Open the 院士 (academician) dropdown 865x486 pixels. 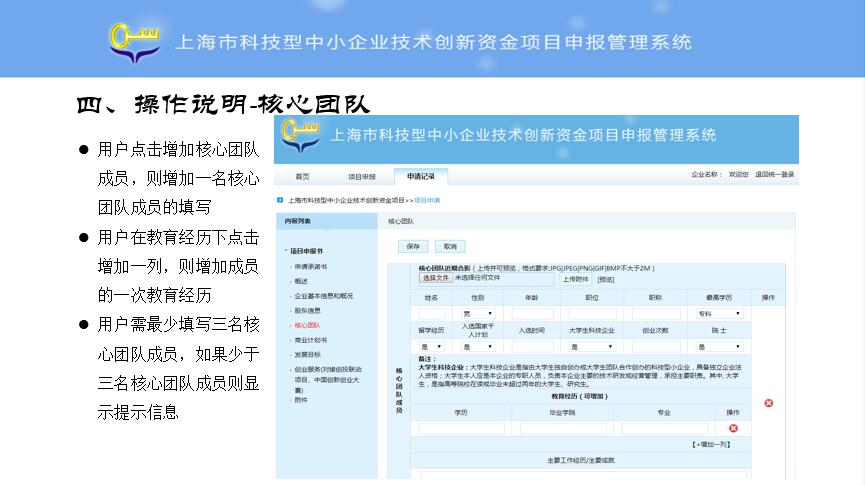(x=719, y=347)
